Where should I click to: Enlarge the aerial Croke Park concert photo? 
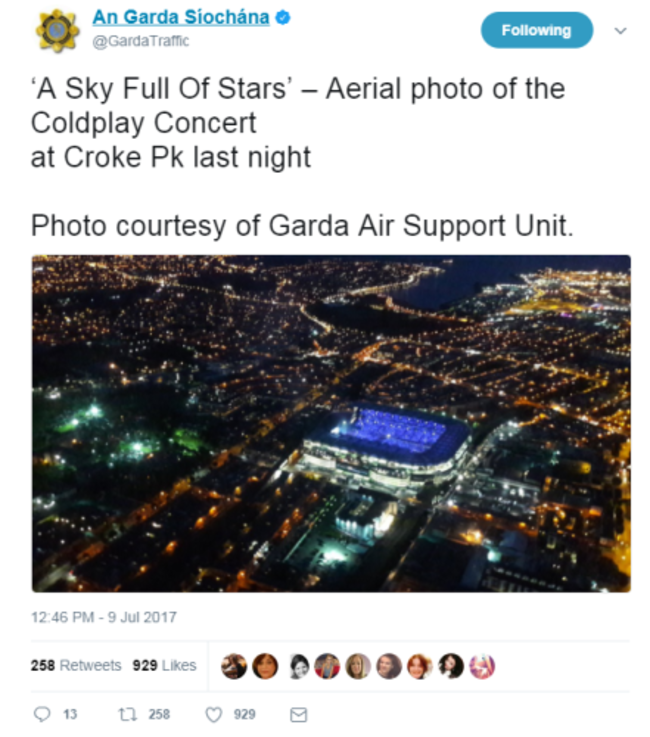(331, 423)
